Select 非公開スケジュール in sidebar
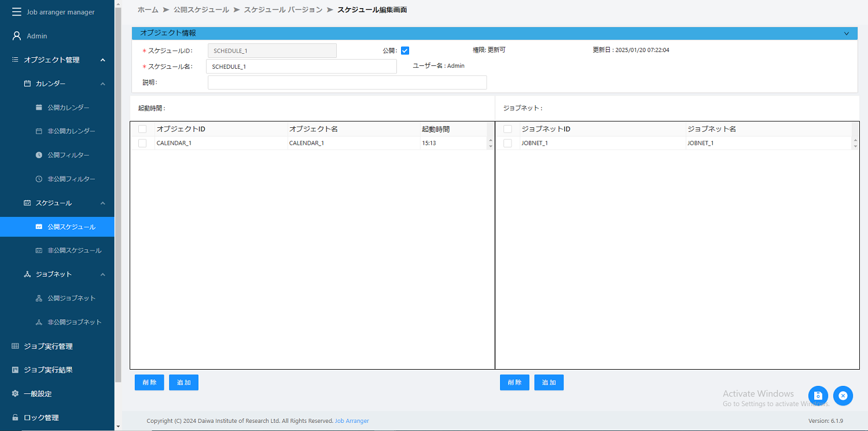This screenshot has width=868, height=431. (x=74, y=251)
